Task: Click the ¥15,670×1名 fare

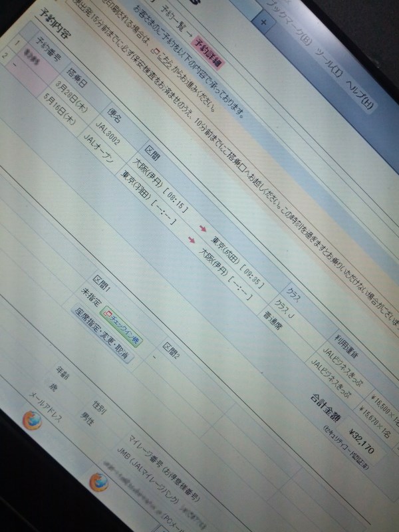Action: [374, 422]
